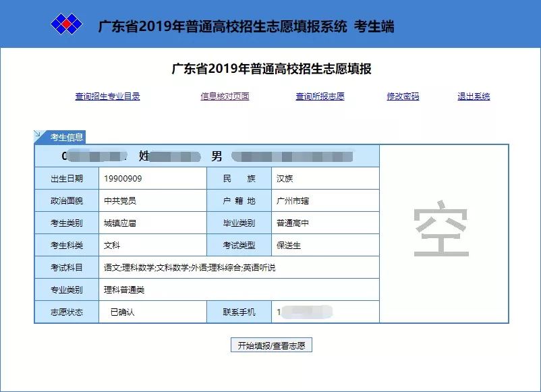The height and width of the screenshot is (392, 541).
Task: Click the page heading 普通高校招生志愿填报
Action: pos(271,69)
